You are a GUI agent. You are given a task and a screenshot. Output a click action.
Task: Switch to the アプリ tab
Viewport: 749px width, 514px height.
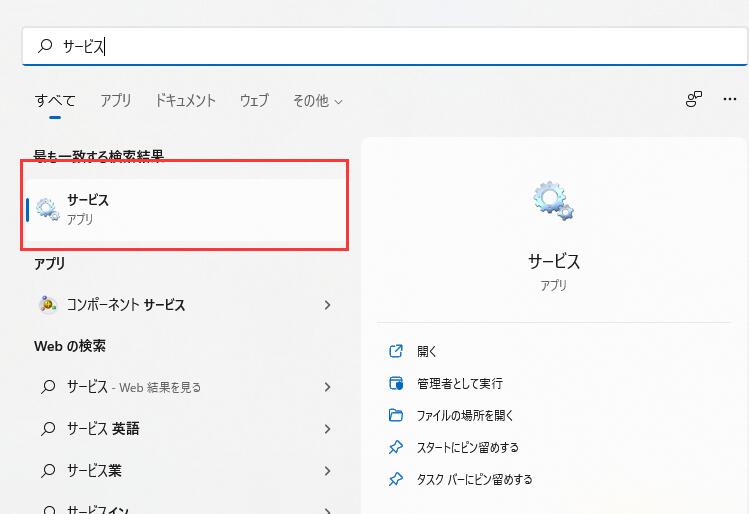(x=116, y=100)
